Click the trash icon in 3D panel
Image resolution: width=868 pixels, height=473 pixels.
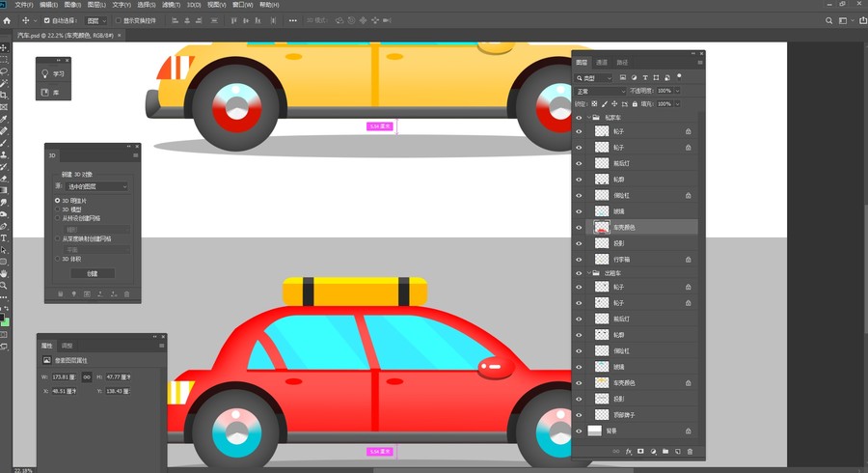point(126,294)
